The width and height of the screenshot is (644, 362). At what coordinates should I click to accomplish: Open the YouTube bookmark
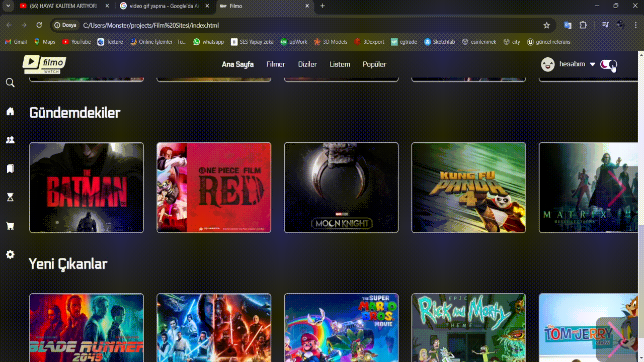[x=76, y=42]
